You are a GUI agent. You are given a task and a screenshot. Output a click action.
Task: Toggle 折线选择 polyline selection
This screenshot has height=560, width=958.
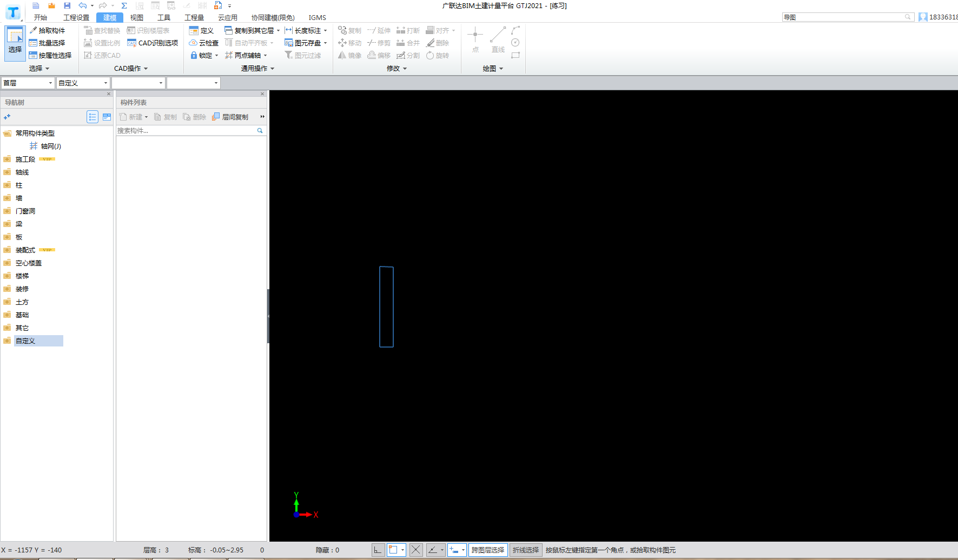click(525, 550)
